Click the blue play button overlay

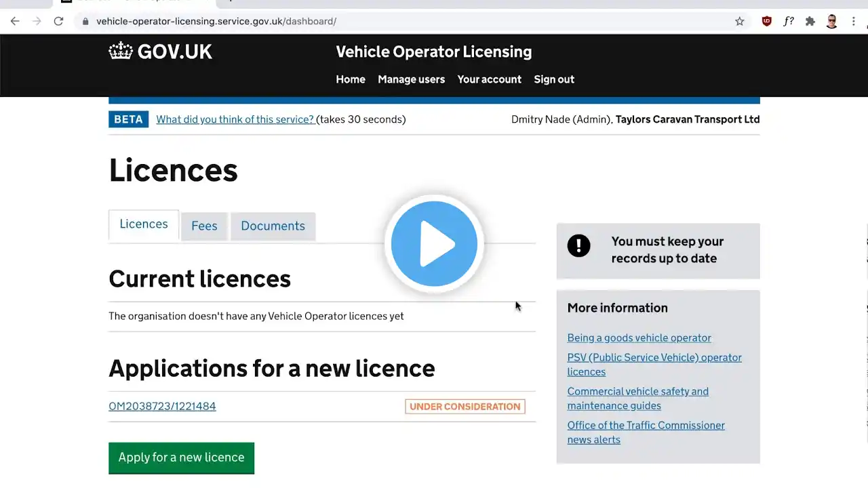click(x=434, y=244)
